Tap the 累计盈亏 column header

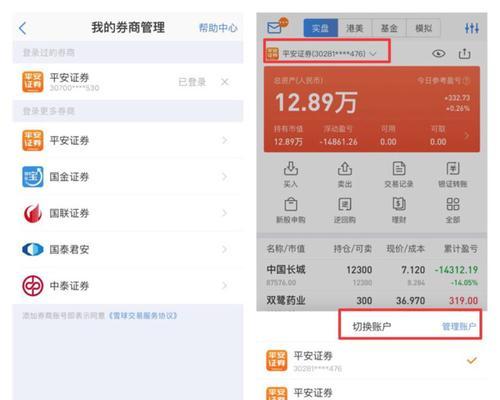[461, 249]
